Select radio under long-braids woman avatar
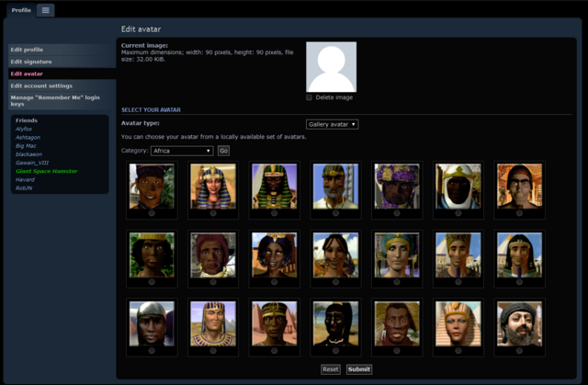The image size is (588, 385). (x=335, y=282)
